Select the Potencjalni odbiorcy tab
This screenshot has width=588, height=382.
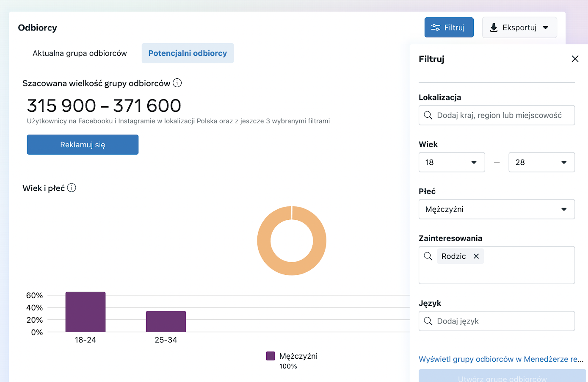188,53
